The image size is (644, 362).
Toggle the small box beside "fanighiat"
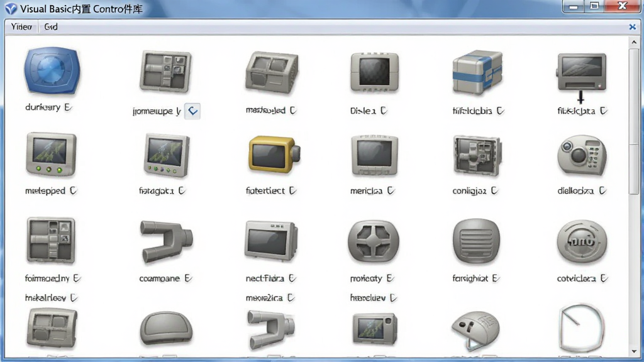496,278
